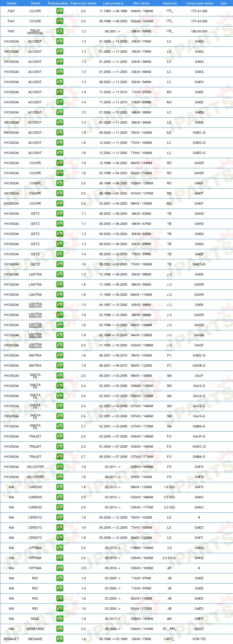Click fuel icon in Santa Fe 2.0 row
The width and height of the screenshot is (233, 644).
[60, 376]
